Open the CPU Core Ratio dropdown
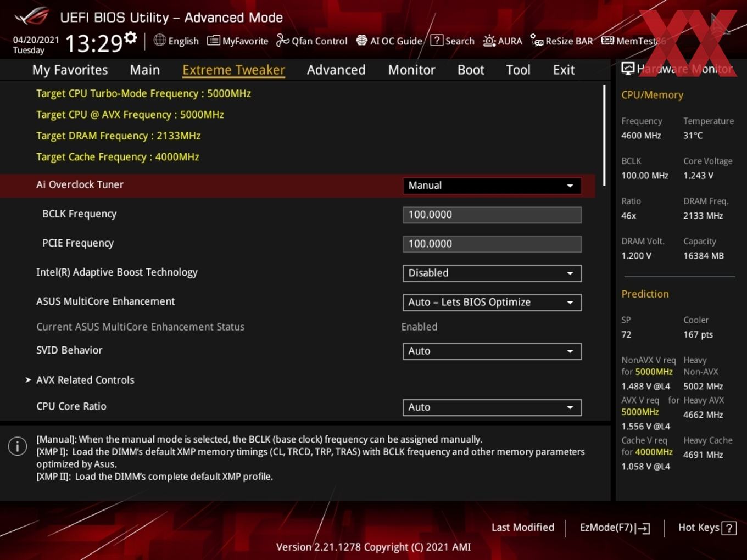Screen dimensions: 747x560 point(492,407)
